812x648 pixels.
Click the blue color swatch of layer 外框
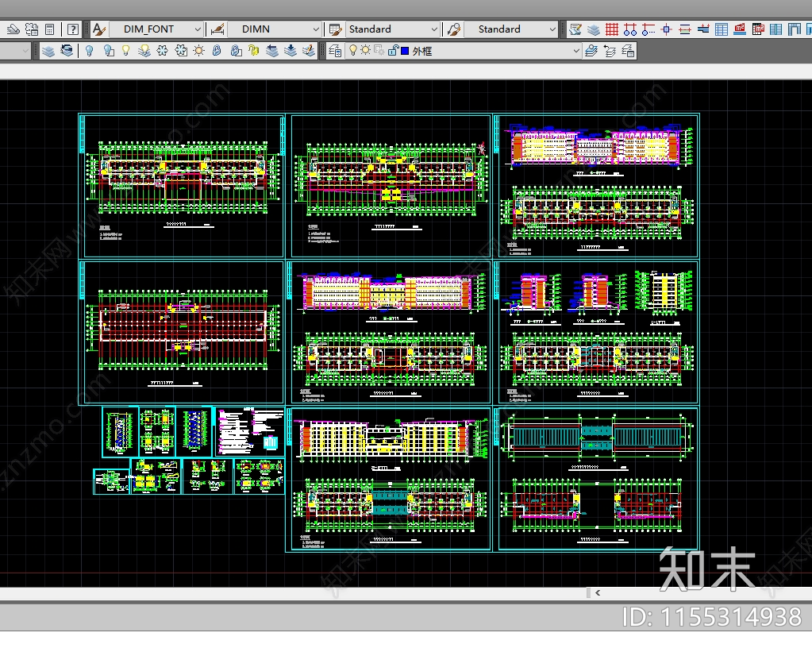click(x=405, y=51)
